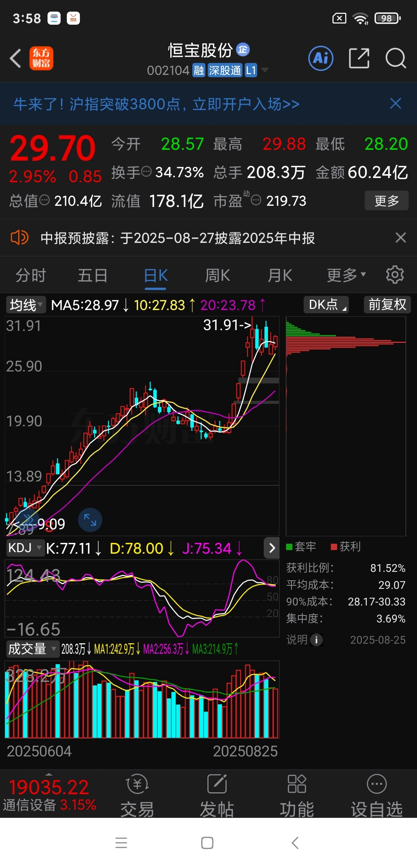Open the search magnifier icon
Viewport: 417px width, 868px height.
pos(396,58)
